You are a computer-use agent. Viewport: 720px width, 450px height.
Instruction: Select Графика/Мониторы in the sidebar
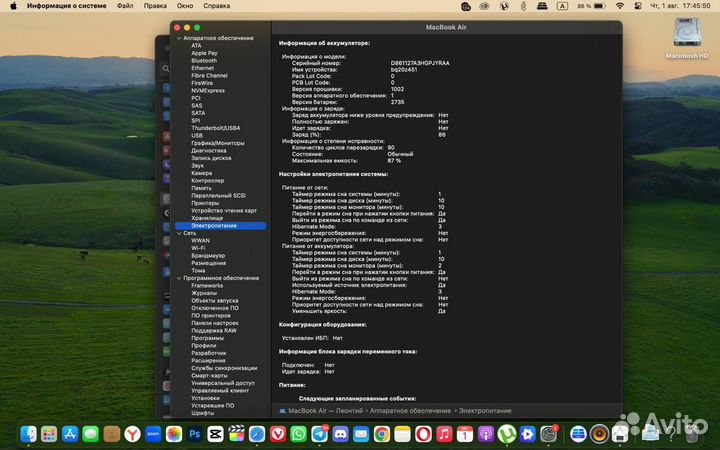tap(217, 143)
